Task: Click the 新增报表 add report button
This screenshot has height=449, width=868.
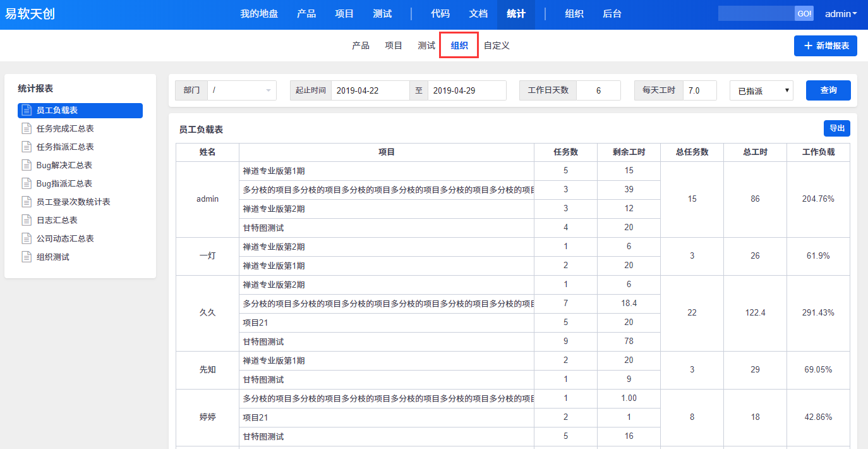Action: tap(825, 46)
